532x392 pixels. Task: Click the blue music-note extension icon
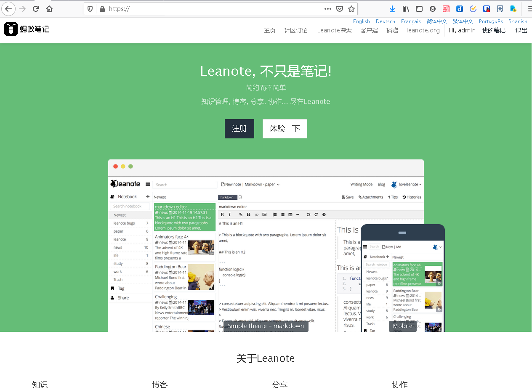point(460,9)
